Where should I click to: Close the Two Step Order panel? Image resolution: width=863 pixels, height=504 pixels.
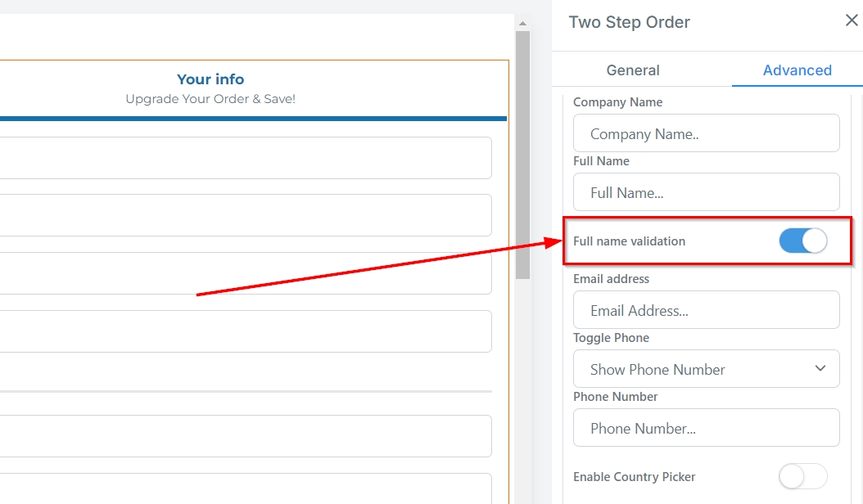click(x=851, y=21)
